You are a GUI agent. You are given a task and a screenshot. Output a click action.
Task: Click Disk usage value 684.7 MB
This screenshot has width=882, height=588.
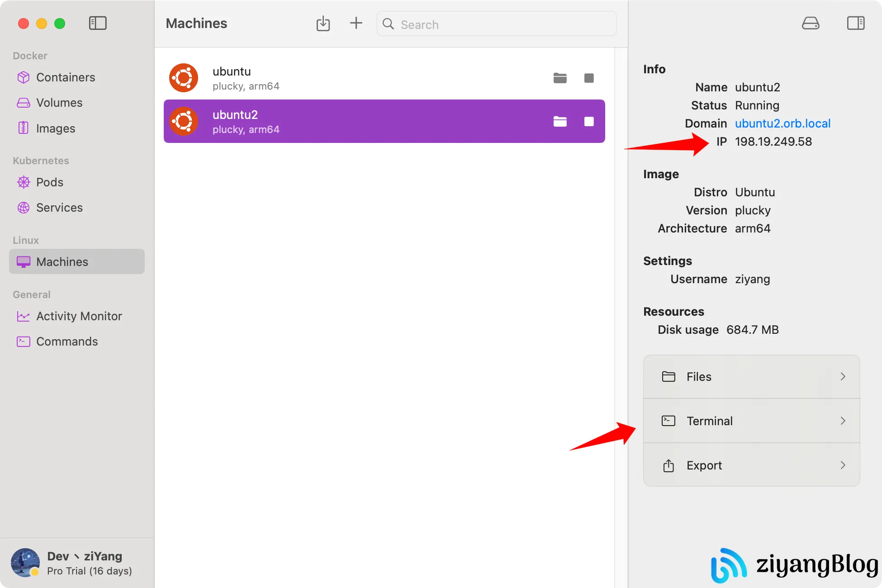point(753,330)
